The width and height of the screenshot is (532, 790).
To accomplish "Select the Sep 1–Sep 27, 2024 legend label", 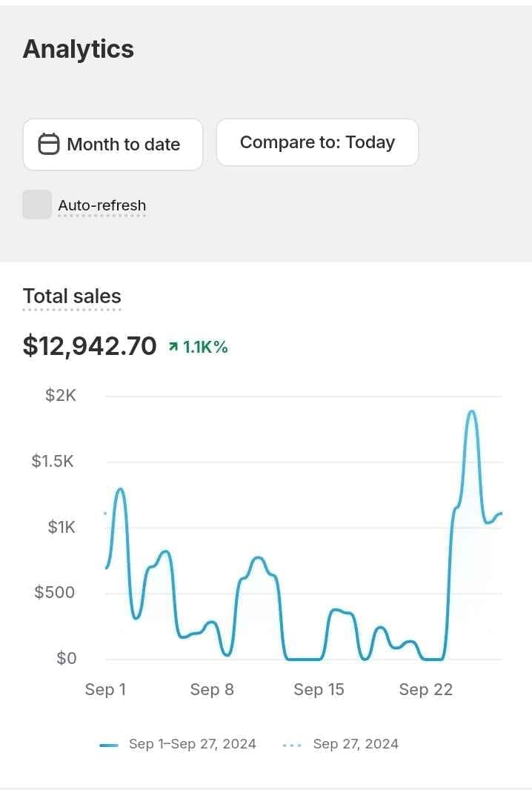I will [193, 744].
